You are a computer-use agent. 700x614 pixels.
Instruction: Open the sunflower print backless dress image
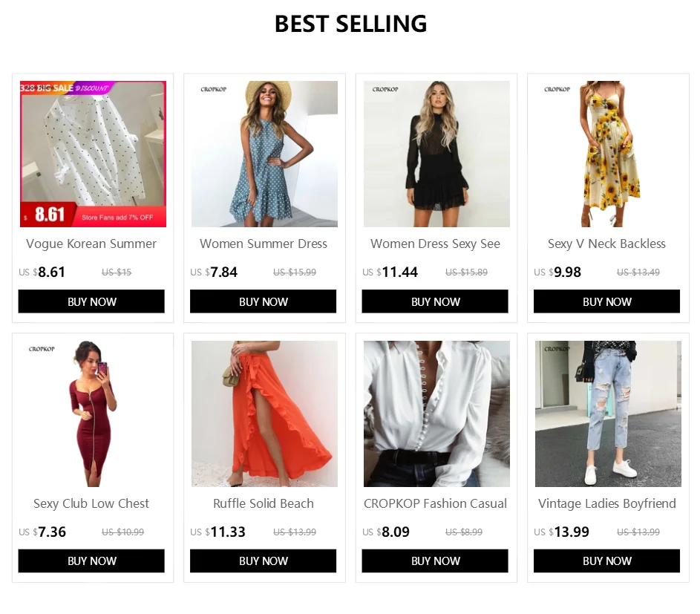608,154
